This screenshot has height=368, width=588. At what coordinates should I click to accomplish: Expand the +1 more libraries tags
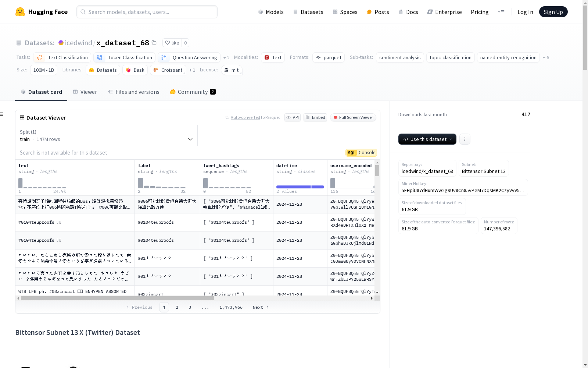(192, 70)
